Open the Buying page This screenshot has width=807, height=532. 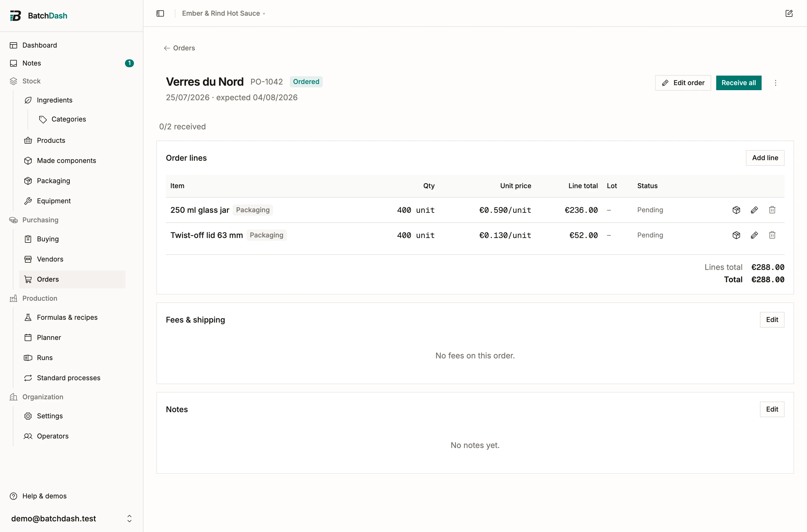[x=72, y=239]
